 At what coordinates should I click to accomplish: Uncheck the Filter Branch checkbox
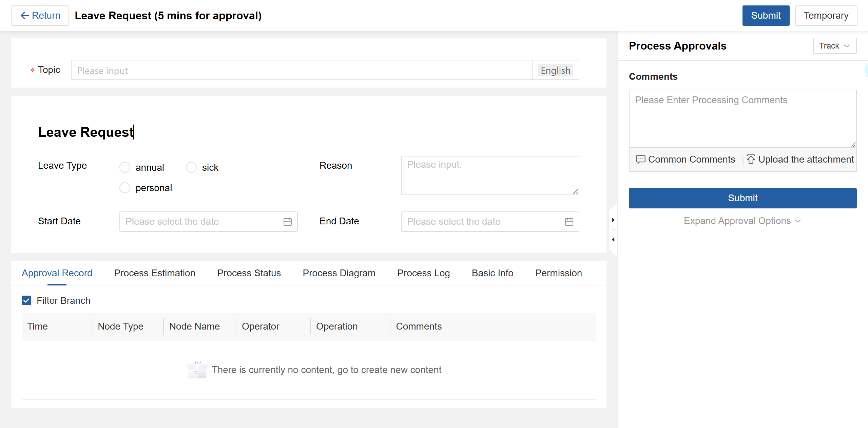point(26,300)
